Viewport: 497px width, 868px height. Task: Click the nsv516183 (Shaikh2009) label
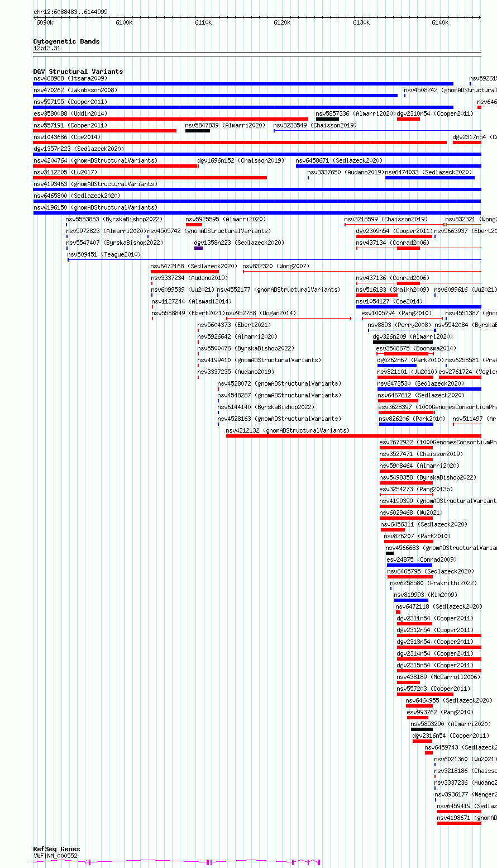[393, 290]
